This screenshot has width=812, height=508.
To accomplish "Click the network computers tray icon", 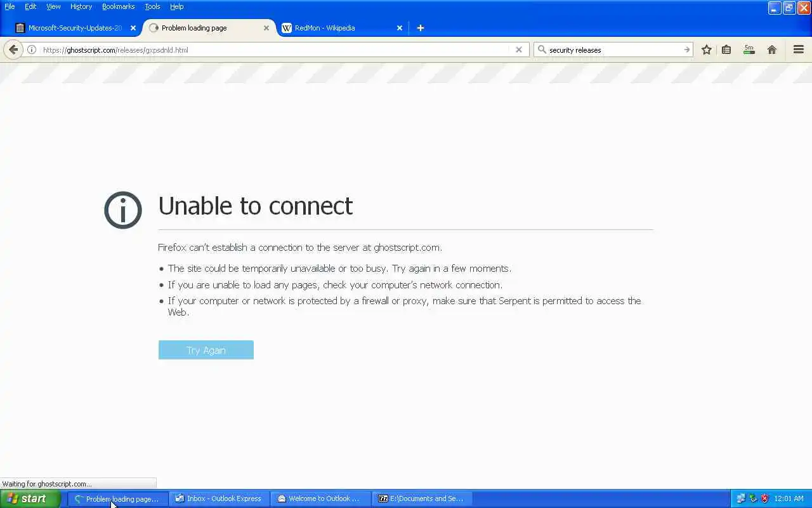I will coord(741,498).
